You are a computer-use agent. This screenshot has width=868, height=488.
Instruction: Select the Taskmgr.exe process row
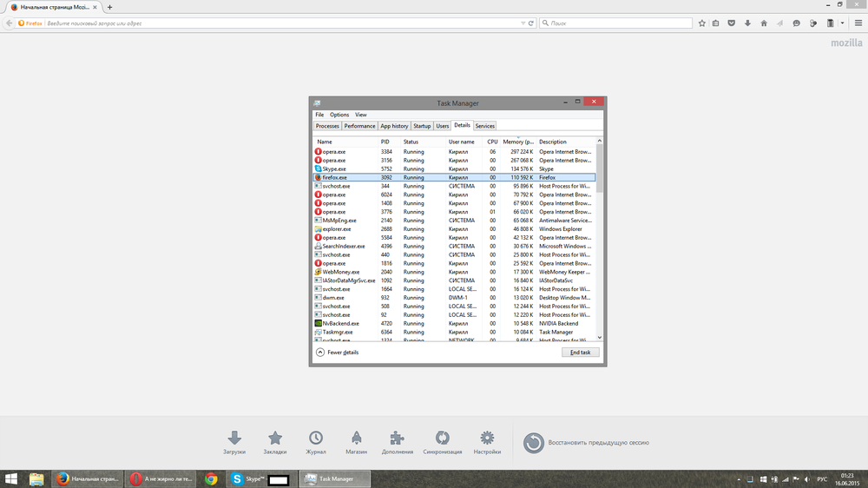point(455,333)
